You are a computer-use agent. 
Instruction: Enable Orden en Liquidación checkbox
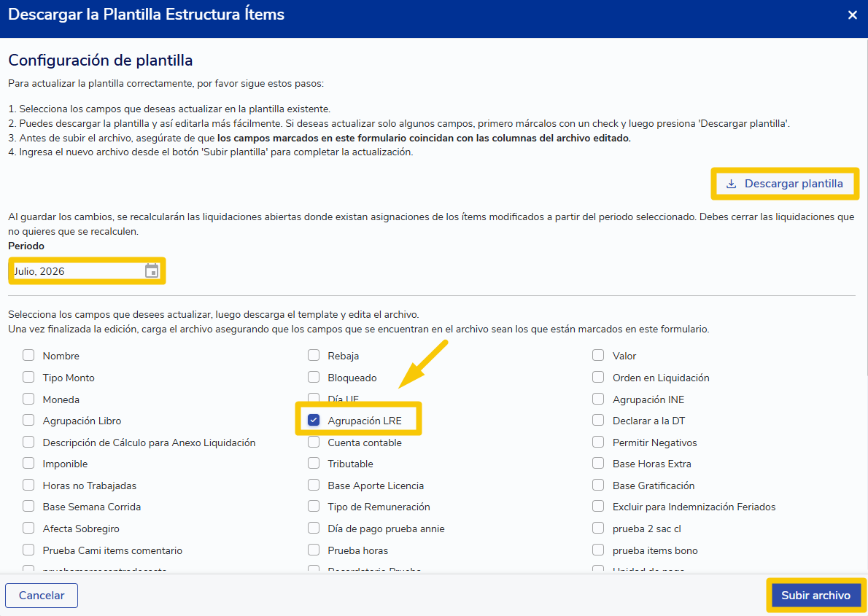point(598,377)
